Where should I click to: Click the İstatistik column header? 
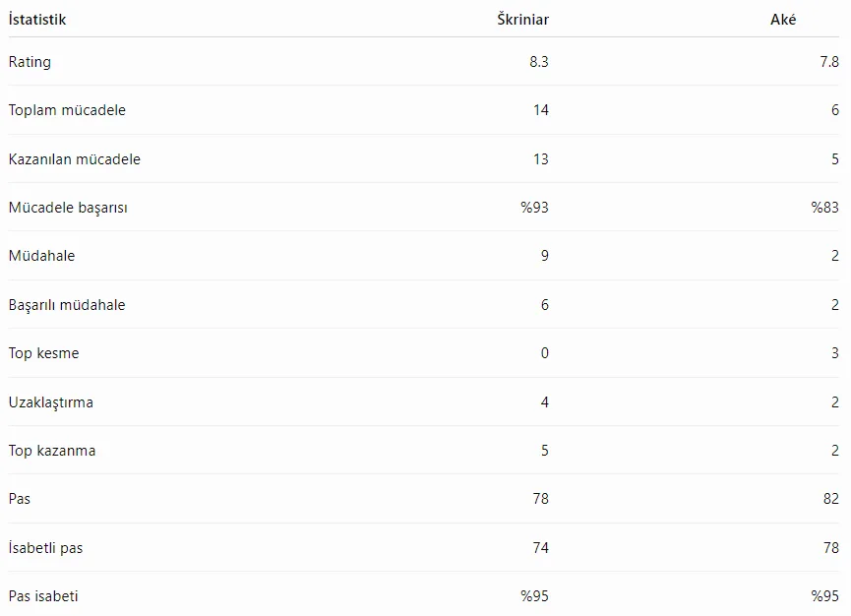(37, 20)
